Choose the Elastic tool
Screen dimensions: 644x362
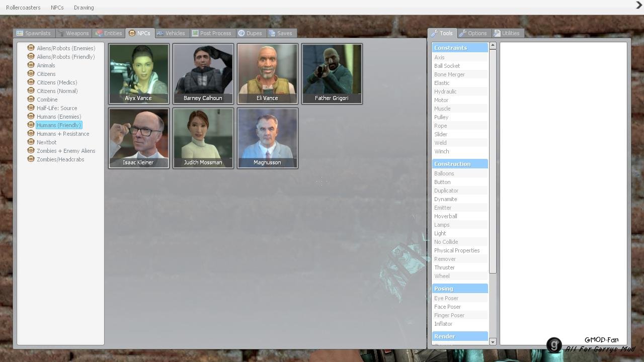click(x=460, y=83)
